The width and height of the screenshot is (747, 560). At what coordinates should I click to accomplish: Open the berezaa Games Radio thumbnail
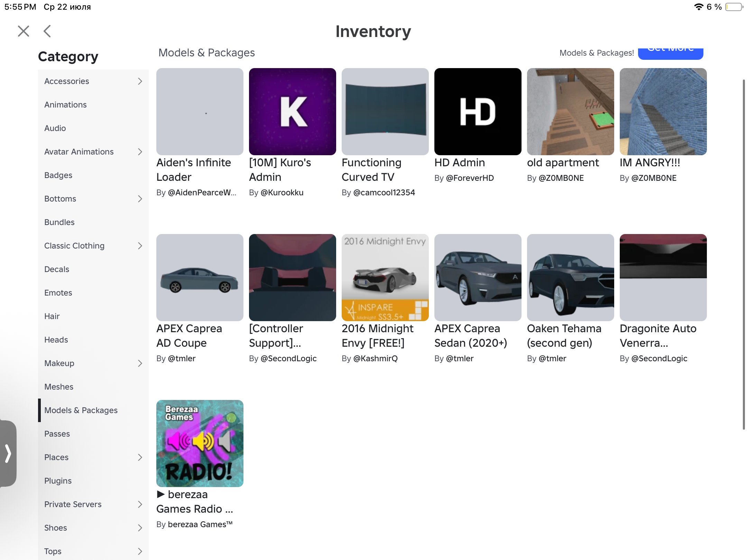[x=200, y=444]
